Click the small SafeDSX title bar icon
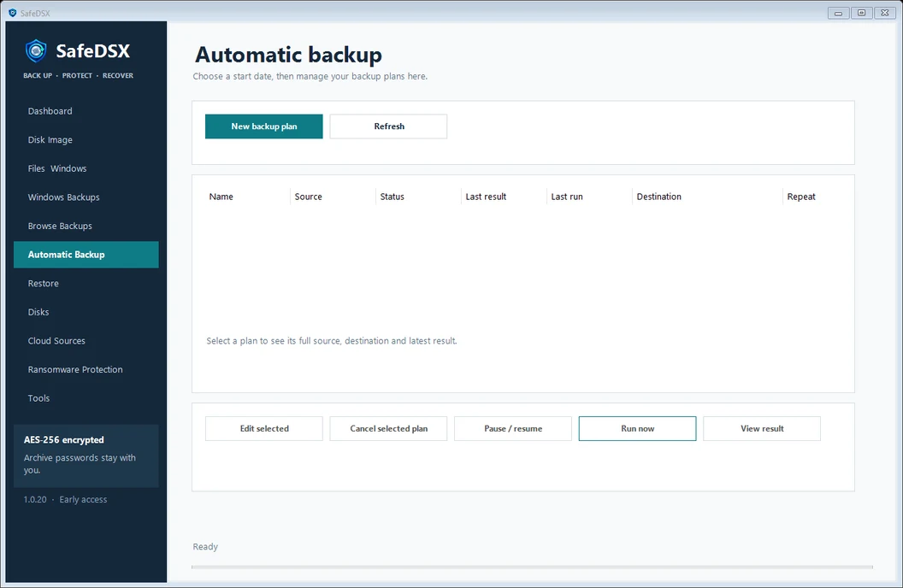 click(x=12, y=13)
